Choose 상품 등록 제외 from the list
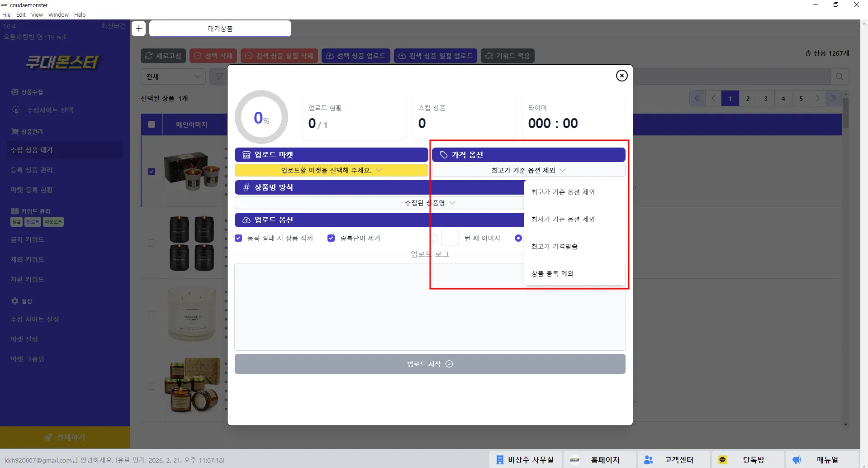Image resolution: width=868 pixels, height=468 pixels. [x=574, y=273]
